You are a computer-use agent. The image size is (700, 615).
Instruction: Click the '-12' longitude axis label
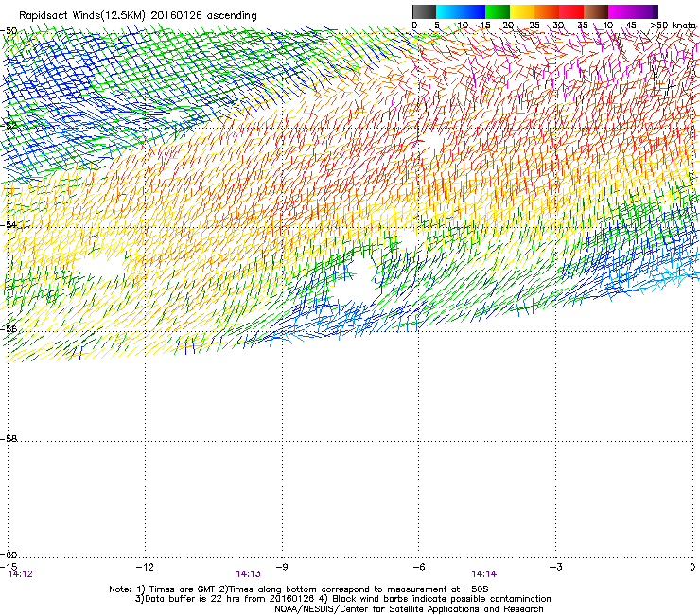[x=145, y=567]
